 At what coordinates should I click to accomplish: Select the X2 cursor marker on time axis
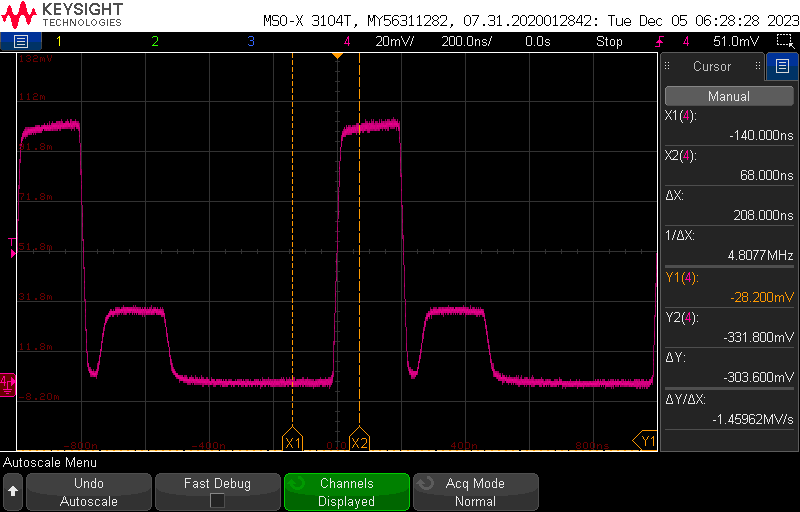(359, 442)
